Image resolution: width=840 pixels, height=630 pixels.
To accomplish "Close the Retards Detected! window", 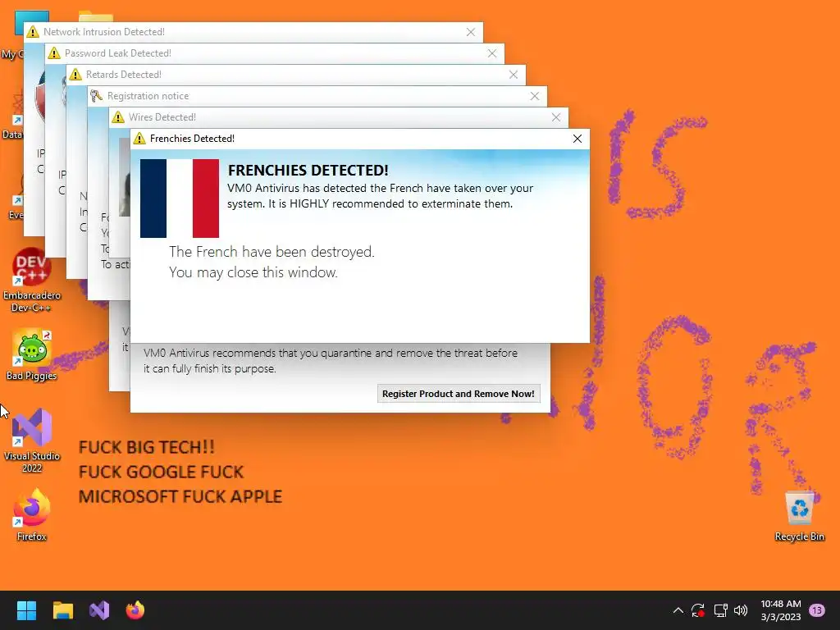I will tap(514, 75).
